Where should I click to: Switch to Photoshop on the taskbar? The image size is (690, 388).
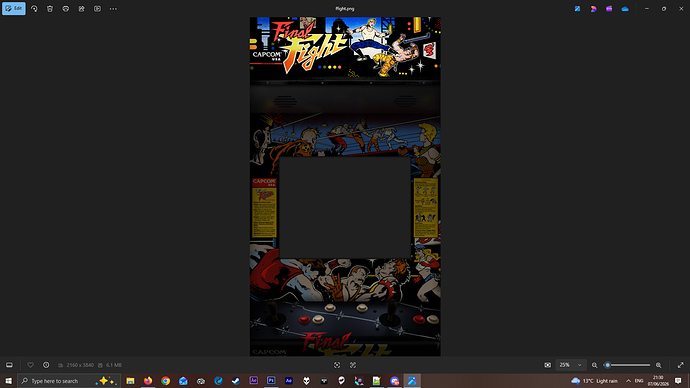click(x=271, y=381)
